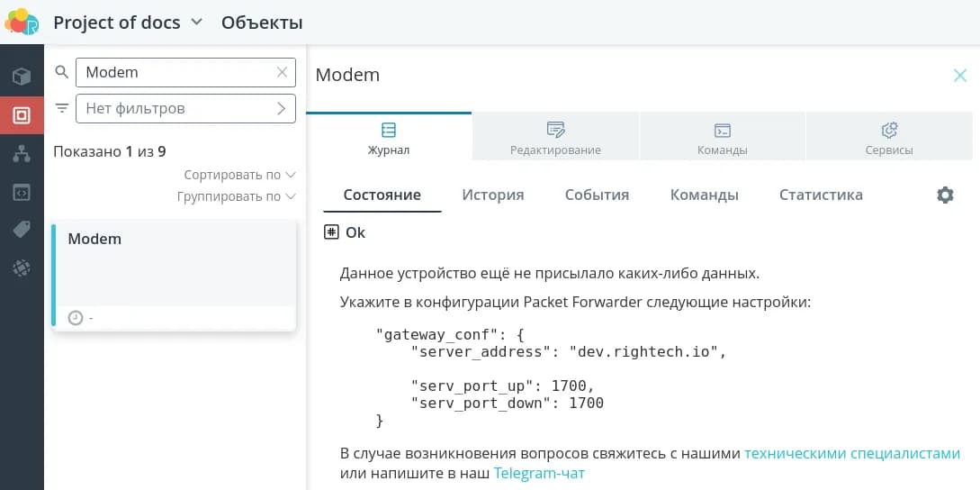Click the code window icon in sidebar

(22, 192)
